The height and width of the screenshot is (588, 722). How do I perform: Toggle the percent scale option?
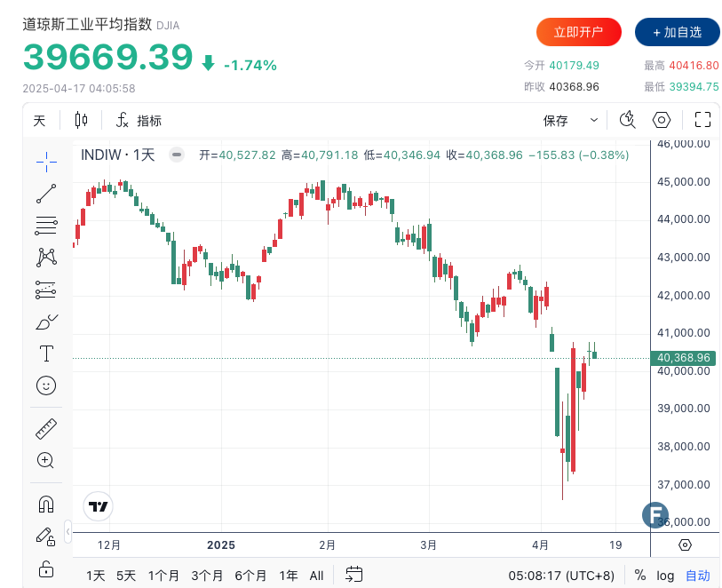[640, 576]
